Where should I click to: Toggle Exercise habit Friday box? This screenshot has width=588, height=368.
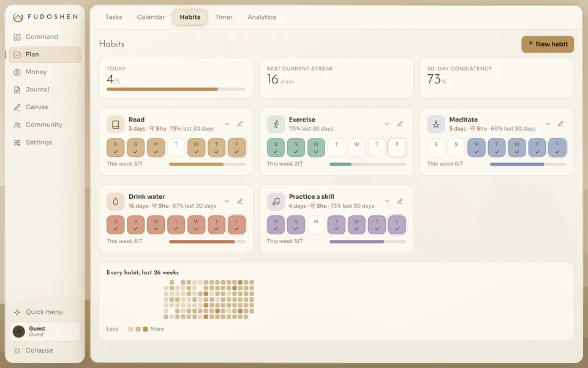point(397,148)
